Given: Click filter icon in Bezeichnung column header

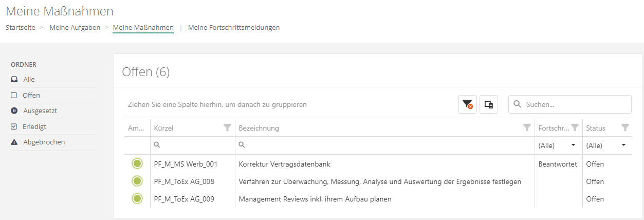Looking at the screenshot, I should tap(526, 128).
